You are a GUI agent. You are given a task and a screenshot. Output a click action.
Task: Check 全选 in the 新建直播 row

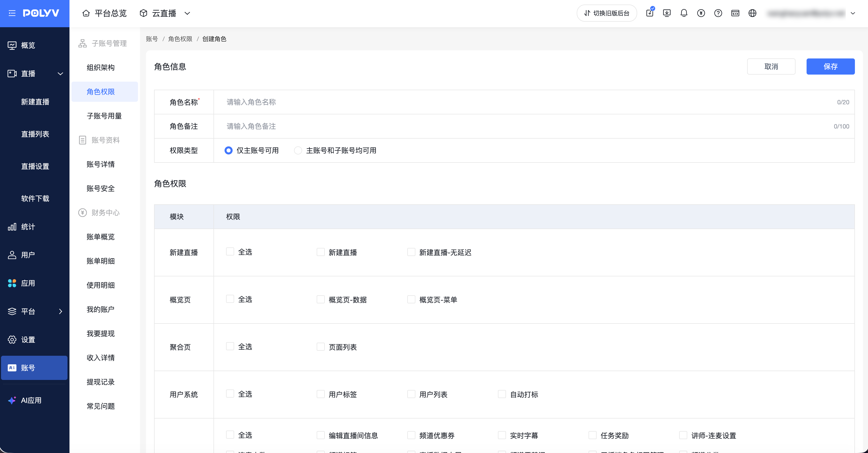click(230, 252)
